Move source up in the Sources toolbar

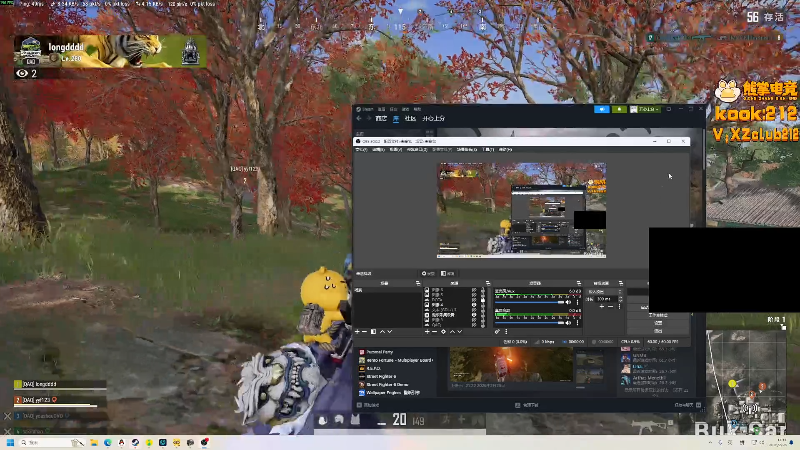click(x=452, y=332)
